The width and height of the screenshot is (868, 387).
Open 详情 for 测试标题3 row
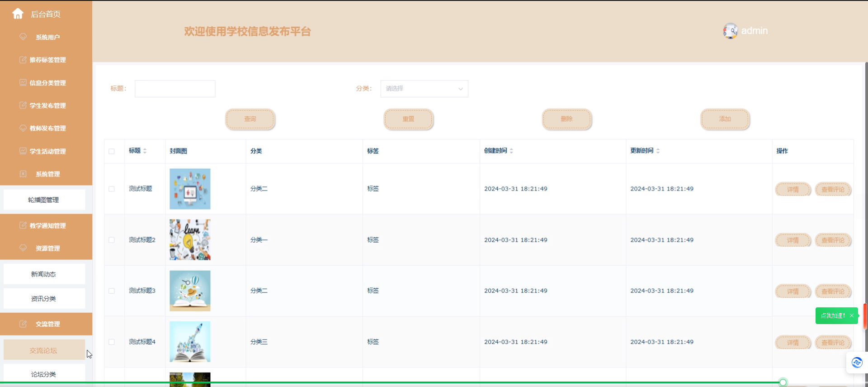coord(793,291)
